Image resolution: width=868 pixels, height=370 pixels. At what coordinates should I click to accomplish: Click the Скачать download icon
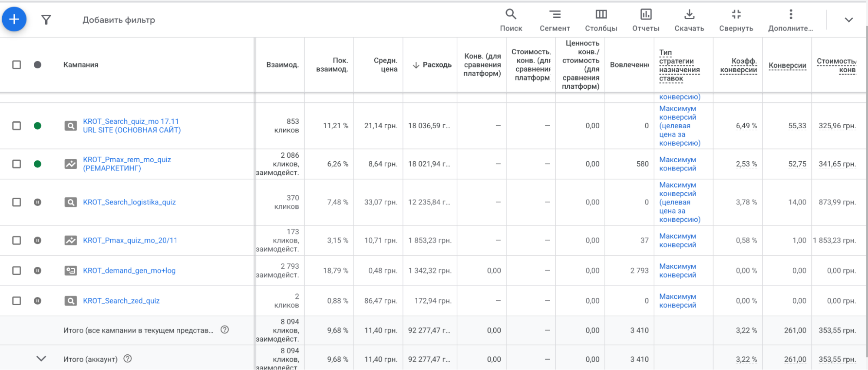(x=689, y=20)
